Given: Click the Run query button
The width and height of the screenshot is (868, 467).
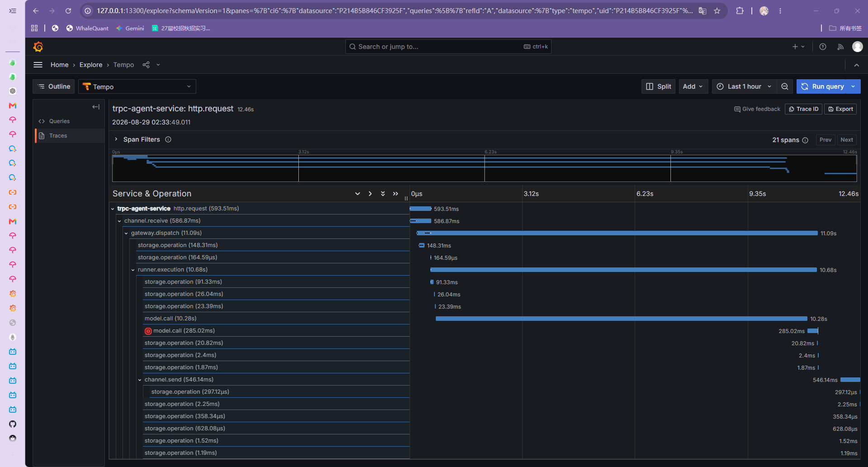Looking at the screenshot, I should 822,86.
